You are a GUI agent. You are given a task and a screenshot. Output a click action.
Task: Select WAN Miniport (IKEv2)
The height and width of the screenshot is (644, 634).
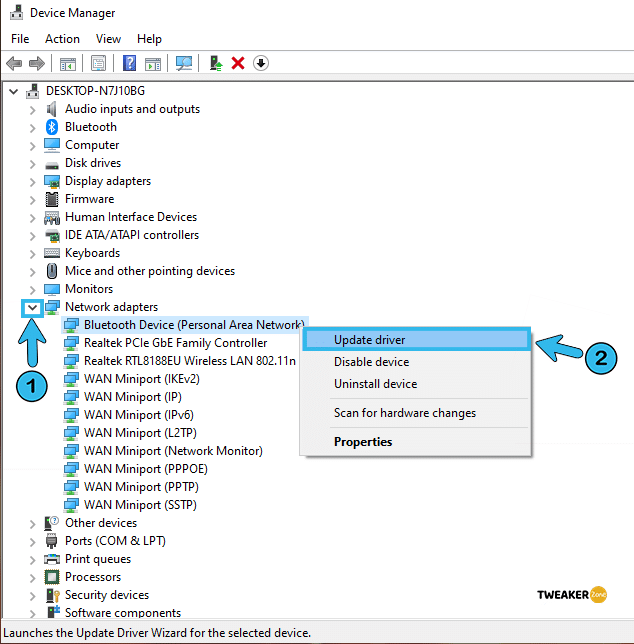142,379
